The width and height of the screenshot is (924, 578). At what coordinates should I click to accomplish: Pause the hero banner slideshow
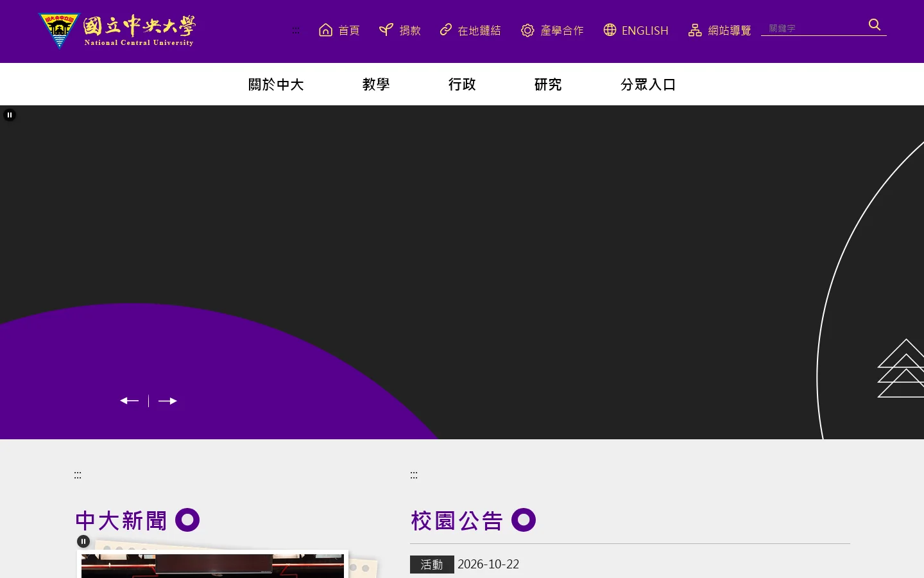pyautogui.click(x=10, y=115)
